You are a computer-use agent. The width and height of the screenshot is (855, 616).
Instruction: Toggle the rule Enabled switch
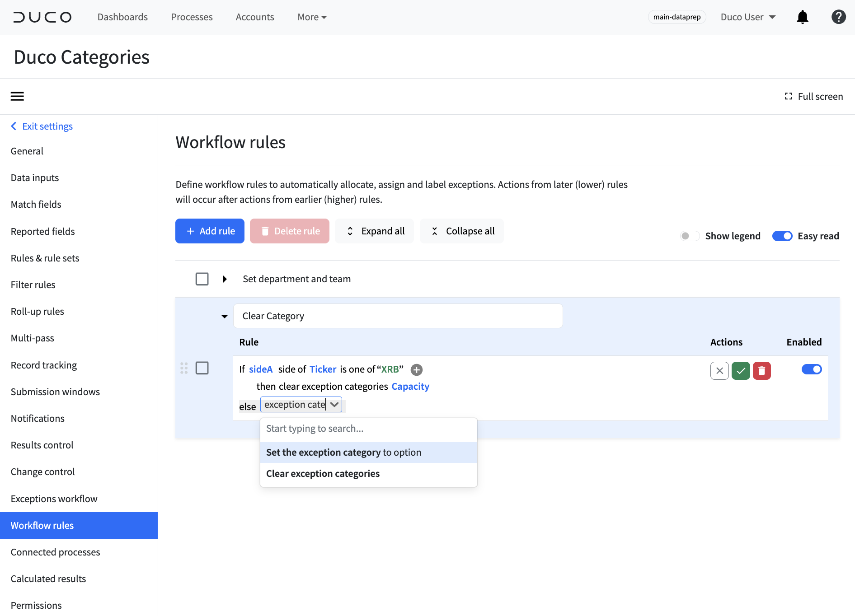coord(812,369)
